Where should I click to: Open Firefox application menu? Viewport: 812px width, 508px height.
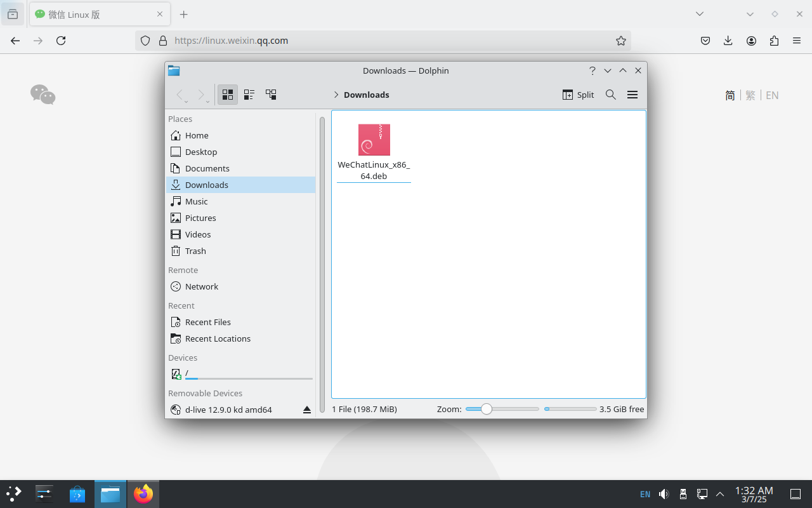(797, 41)
